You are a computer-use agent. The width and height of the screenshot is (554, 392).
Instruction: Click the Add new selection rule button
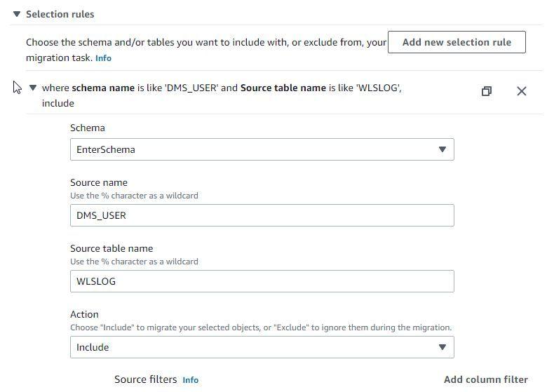pos(457,42)
